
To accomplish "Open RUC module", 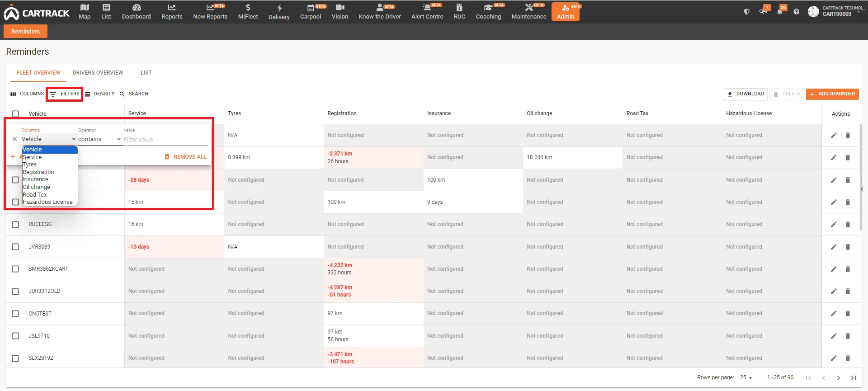I will point(459,12).
